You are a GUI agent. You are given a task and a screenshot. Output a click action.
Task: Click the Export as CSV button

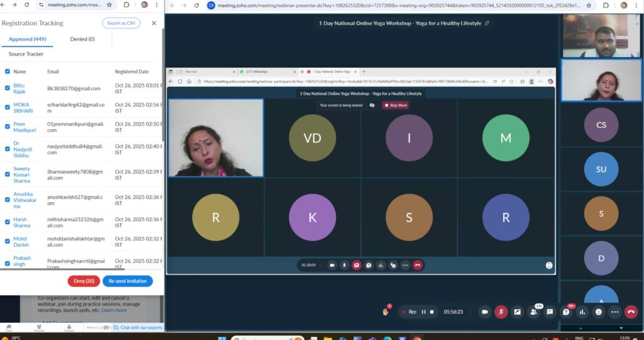121,23
